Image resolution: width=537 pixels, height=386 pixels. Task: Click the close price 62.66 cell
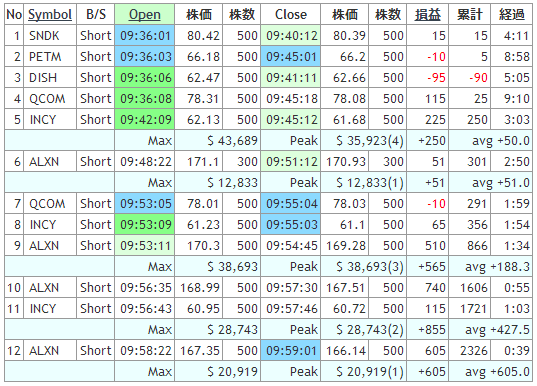coord(345,78)
